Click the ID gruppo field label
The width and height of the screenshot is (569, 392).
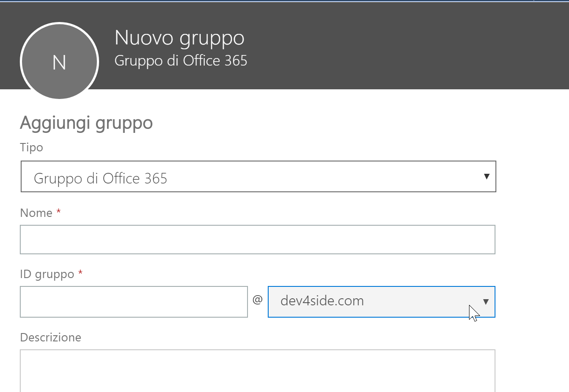(47, 275)
